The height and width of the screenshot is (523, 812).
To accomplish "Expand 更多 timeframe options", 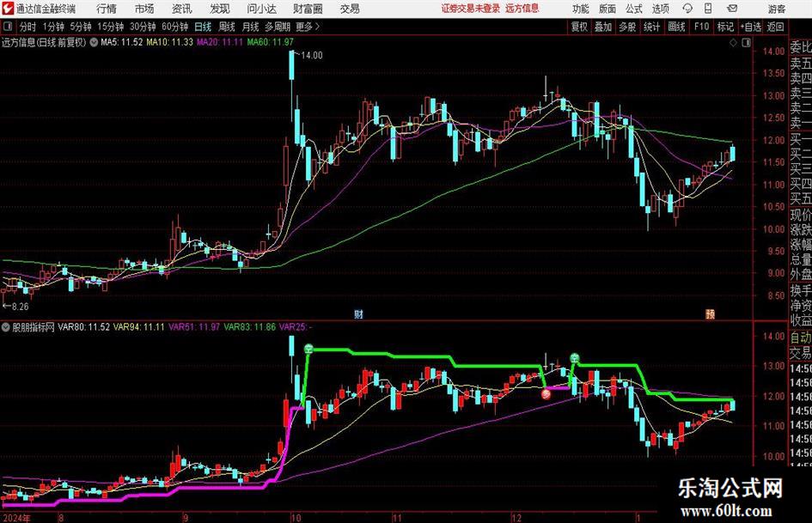I will coord(308,27).
